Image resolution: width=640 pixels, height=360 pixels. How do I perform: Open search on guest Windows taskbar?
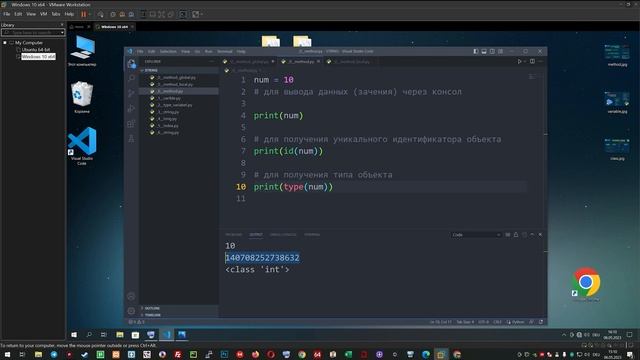coord(89,335)
